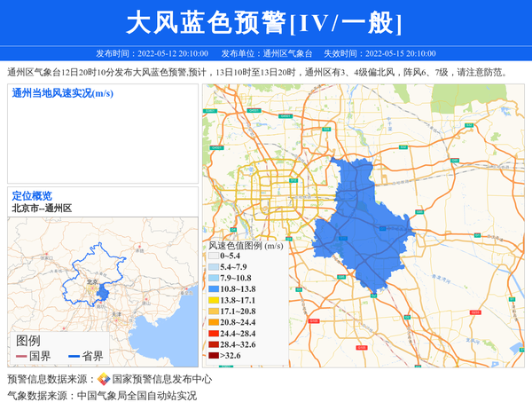Select the >32.6 dark red color swatch
This screenshot has width=532, height=418.
point(214,356)
